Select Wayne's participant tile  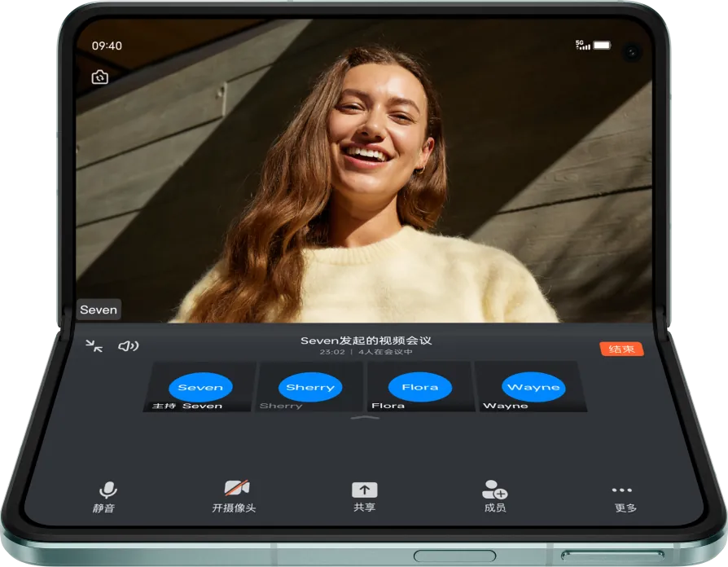pyautogui.click(x=533, y=387)
